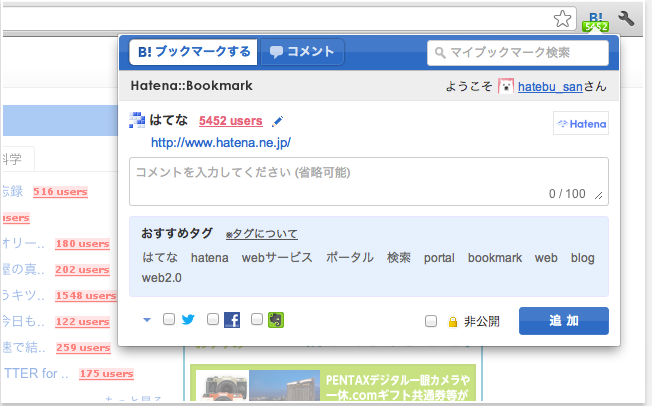The width and height of the screenshot is (652, 406).
Task: Open the http://www.hatena.ne.jp/ link
Action: pos(221,143)
